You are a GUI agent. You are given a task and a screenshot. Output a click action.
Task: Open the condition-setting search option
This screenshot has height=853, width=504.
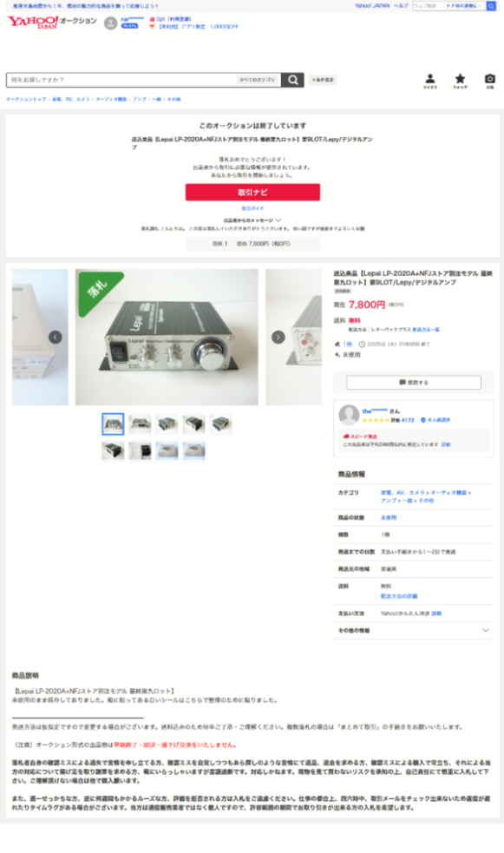tap(323, 80)
